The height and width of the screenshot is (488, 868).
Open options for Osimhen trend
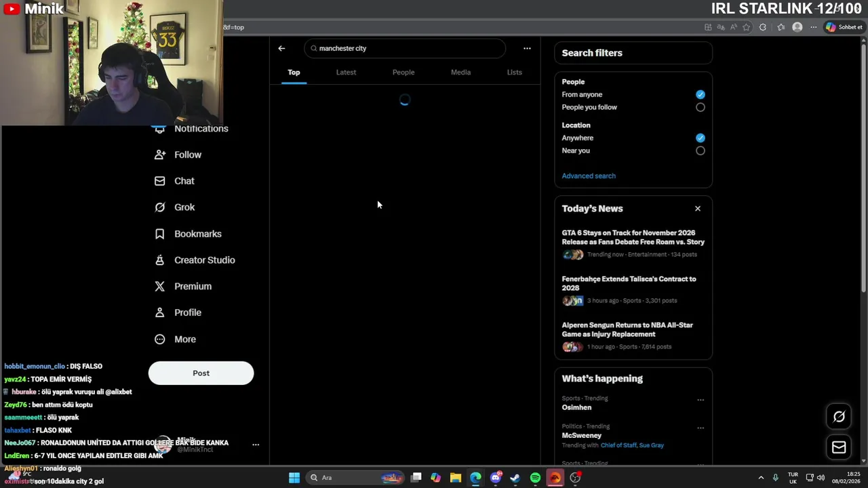(701, 400)
